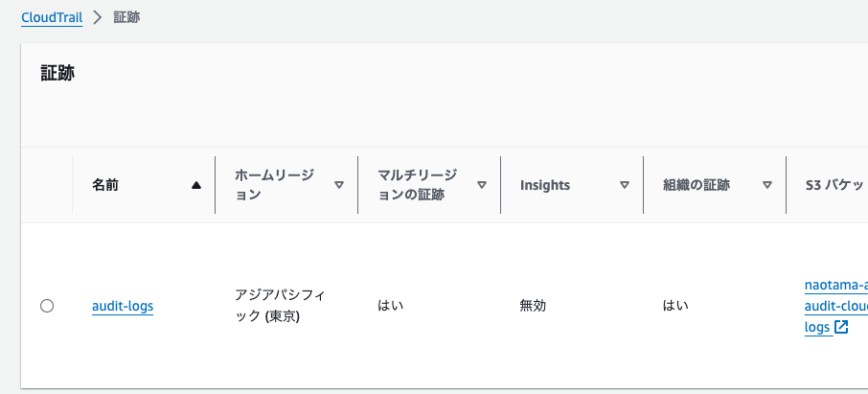Click the マルチリージョンの証跡 header label
Viewport: 868px width, 394px height.
tap(417, 185)
